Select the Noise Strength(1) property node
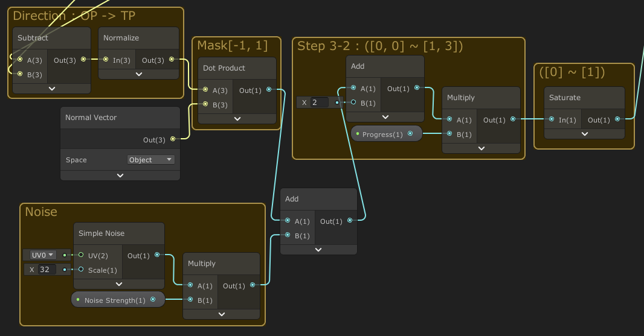Screen dimensions: 644x336 tap(118, 299)
